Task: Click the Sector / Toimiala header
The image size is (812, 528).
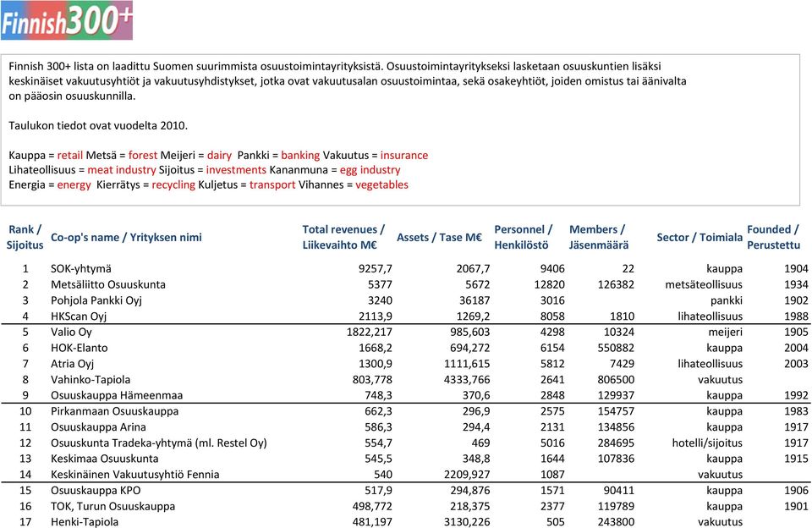Action: coord(700,237)
